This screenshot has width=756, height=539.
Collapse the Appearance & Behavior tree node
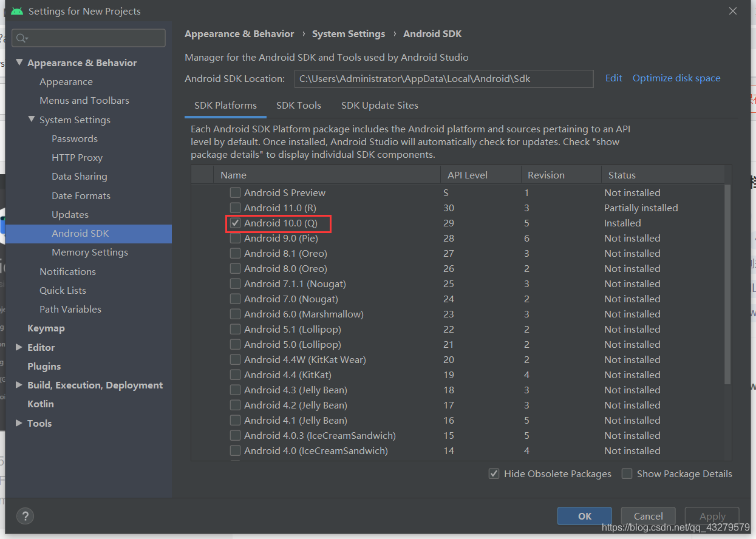click(19, 63)
